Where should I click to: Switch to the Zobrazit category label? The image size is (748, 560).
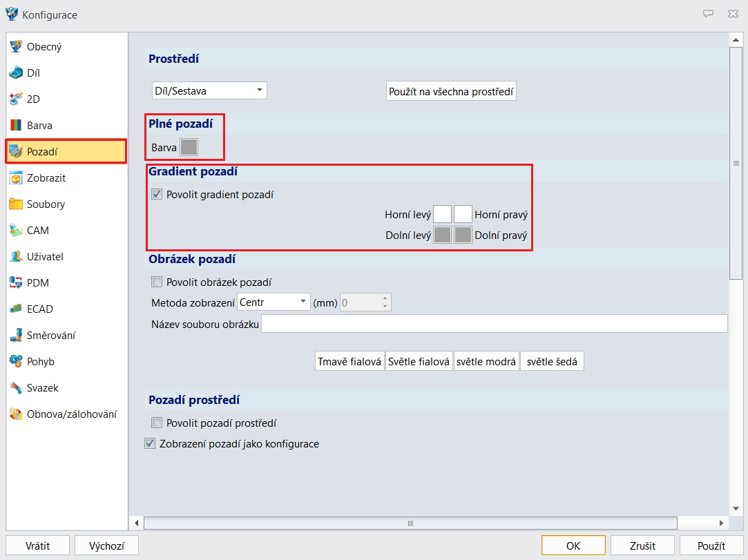pyautogui.click(x=46, y=178)
